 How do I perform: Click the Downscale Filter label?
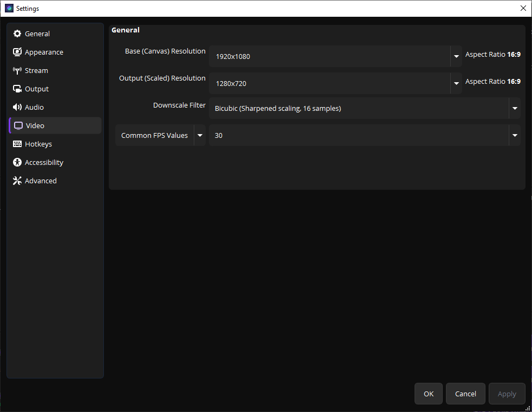(x=179, y=105)
